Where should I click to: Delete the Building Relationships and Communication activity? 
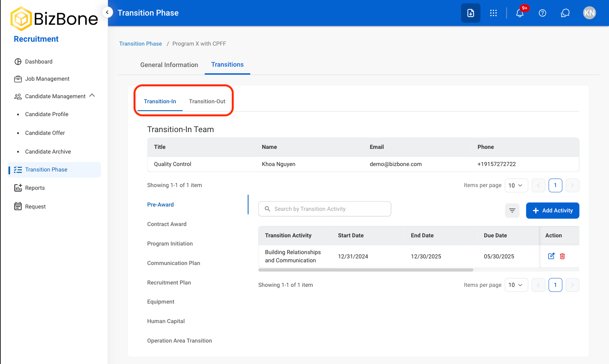coord(562,256)
